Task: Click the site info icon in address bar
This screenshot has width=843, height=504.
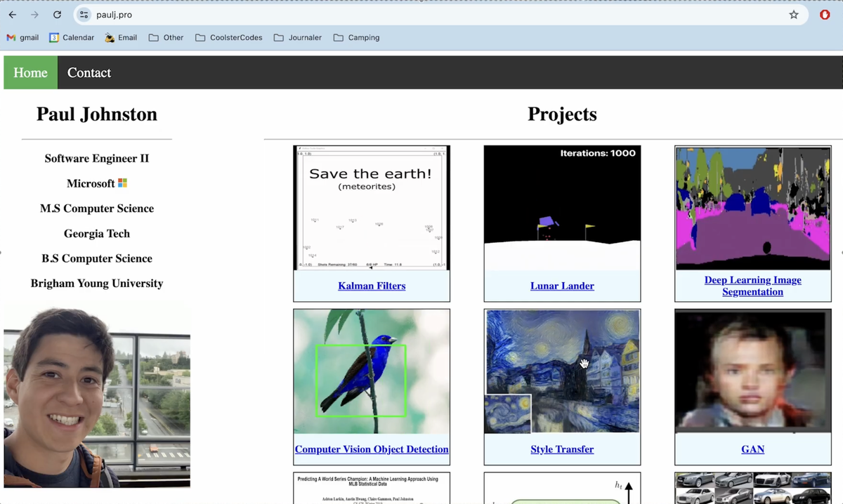Action: pos(84,15)
